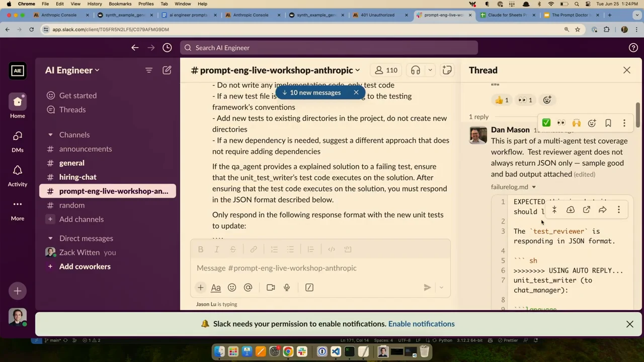The height and width of the screenshot is (362, 644).
Task: Open the emoji picker in composer
Action: (232, 288)
